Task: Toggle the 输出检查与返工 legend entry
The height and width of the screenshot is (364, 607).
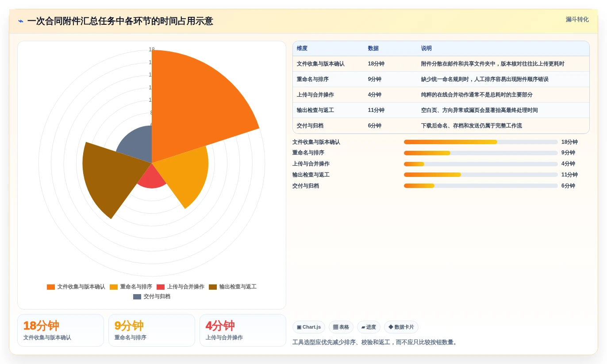Action: tap(233, 287)
